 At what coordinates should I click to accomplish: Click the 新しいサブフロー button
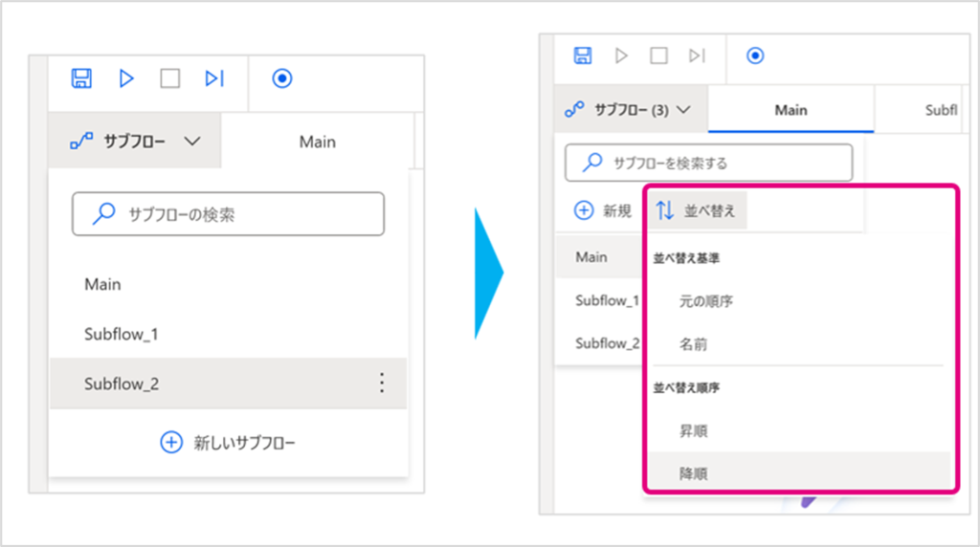point(228,443)
